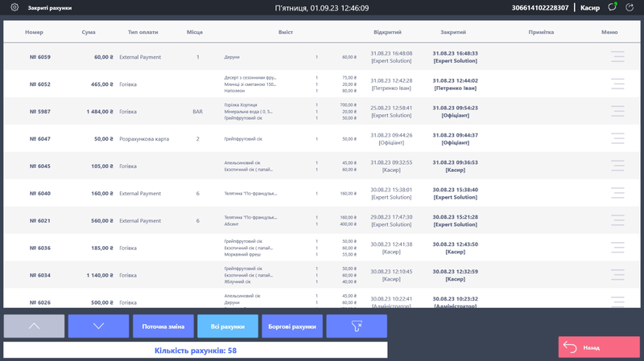Open menu for receipt № 6047
This screenshot has height=361, width=644.
click(617, 139)
